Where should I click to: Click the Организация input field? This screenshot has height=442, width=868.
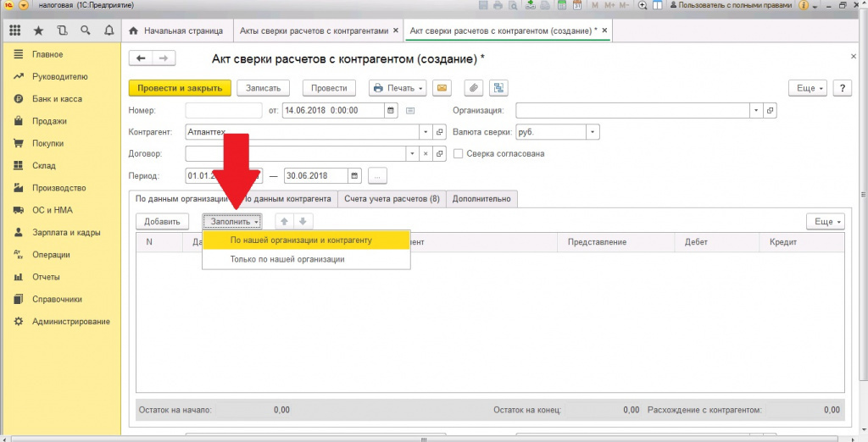[x=632, y=111]
